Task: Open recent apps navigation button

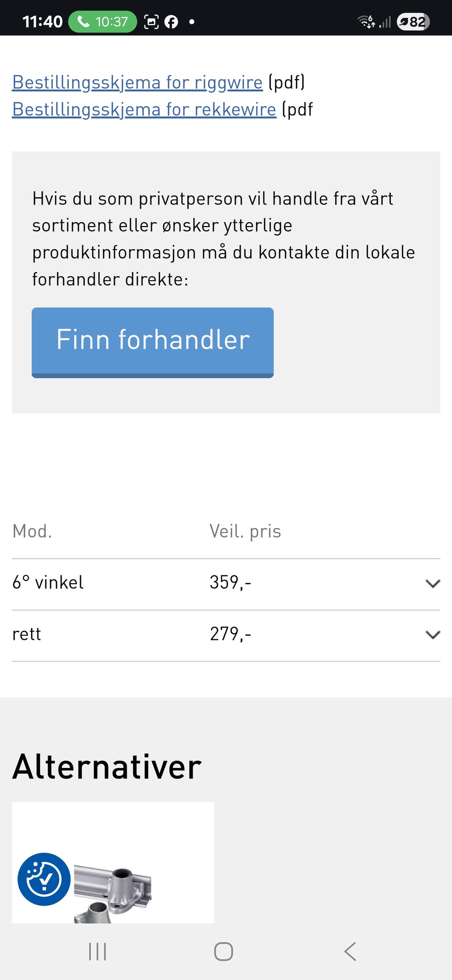Action: tap(97, 951)
